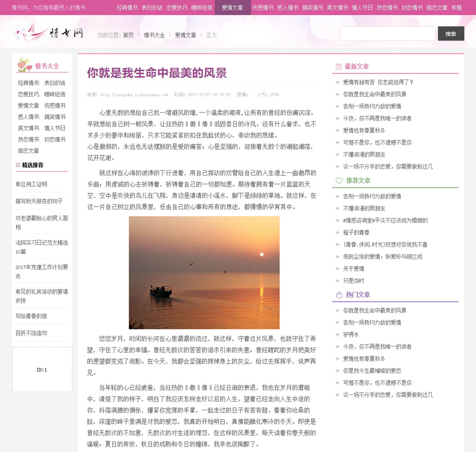This screenshot has height=452, width=476.
Task: Open sidebar link 单位用工证明
Action: tap(31, 185)
